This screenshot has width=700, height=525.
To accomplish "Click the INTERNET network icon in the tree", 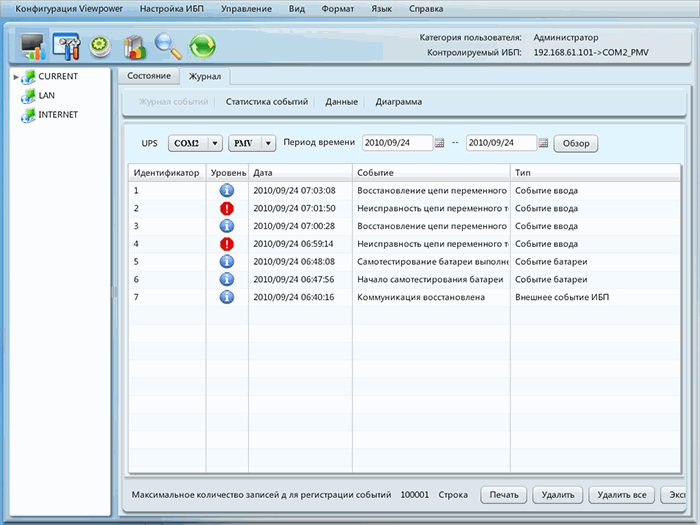I will click(29, 115).
